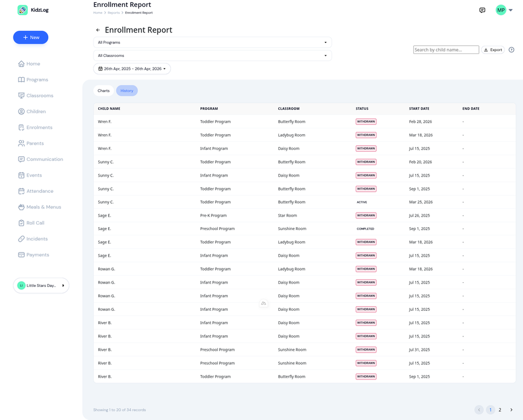523x420 pixels.
Task: Open Meals & Menus section
Action: click(40, 207)
